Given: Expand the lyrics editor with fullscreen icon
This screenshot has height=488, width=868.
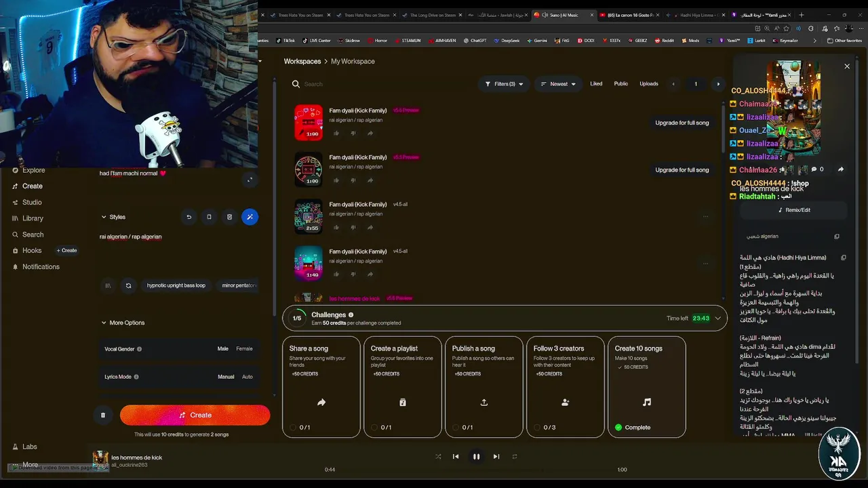Looking at the screenshot, I should [x=250, y=180].
